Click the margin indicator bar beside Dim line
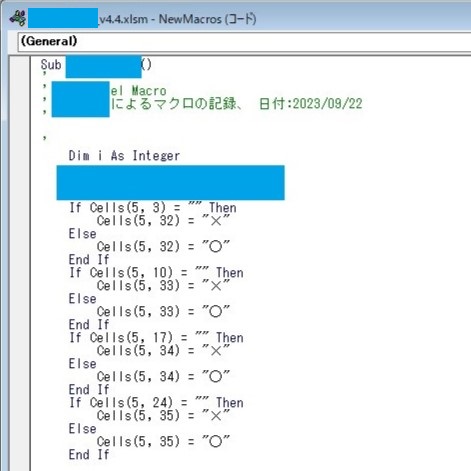The height and width of the screenshot is (471, 471). pos(20,156)
